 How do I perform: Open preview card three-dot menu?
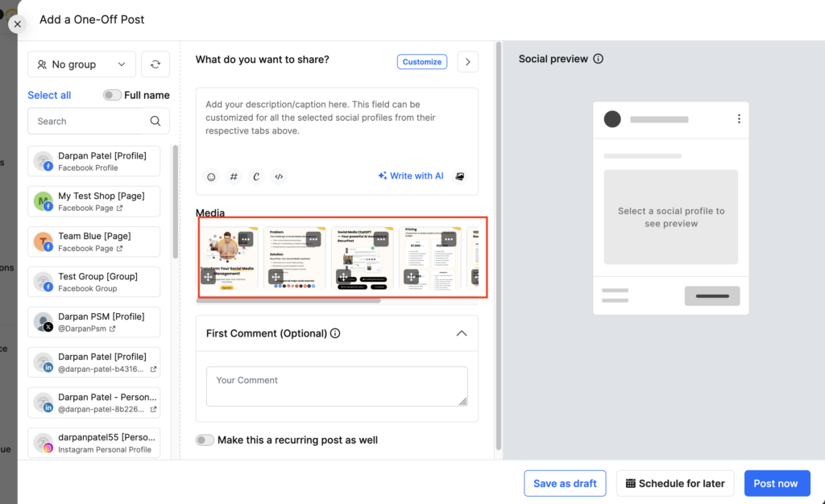tap(739, 119)
